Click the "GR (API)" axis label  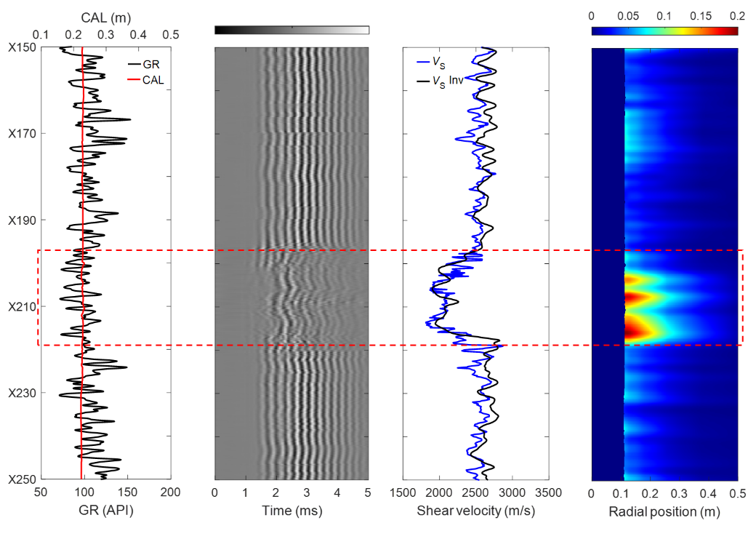tap(105, 511)
